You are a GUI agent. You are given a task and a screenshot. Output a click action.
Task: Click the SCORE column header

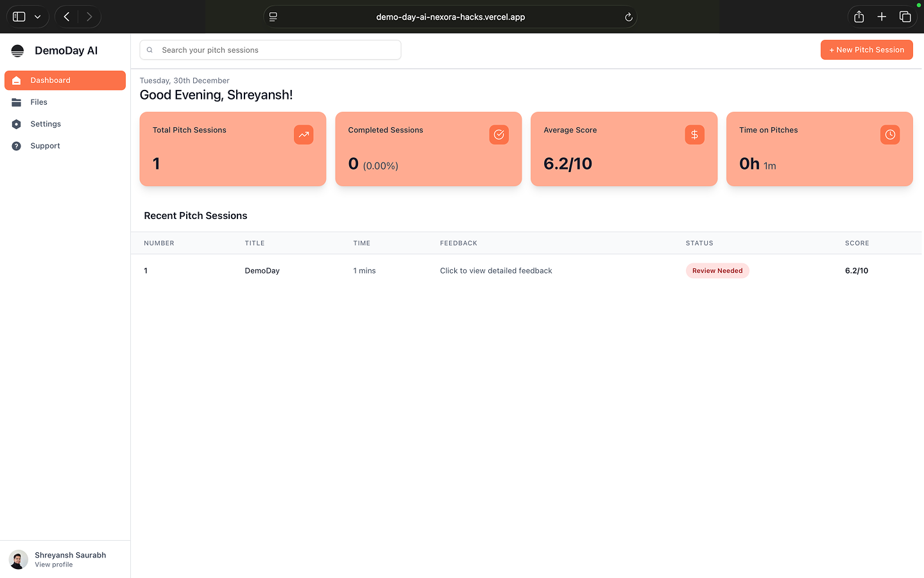click(857, 243)
